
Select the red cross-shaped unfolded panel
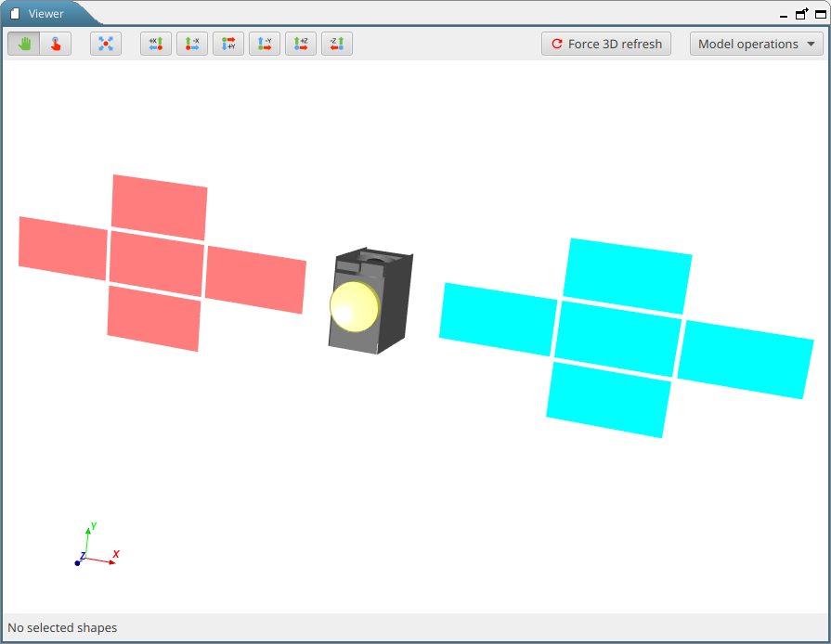click(x=158, y=263)
